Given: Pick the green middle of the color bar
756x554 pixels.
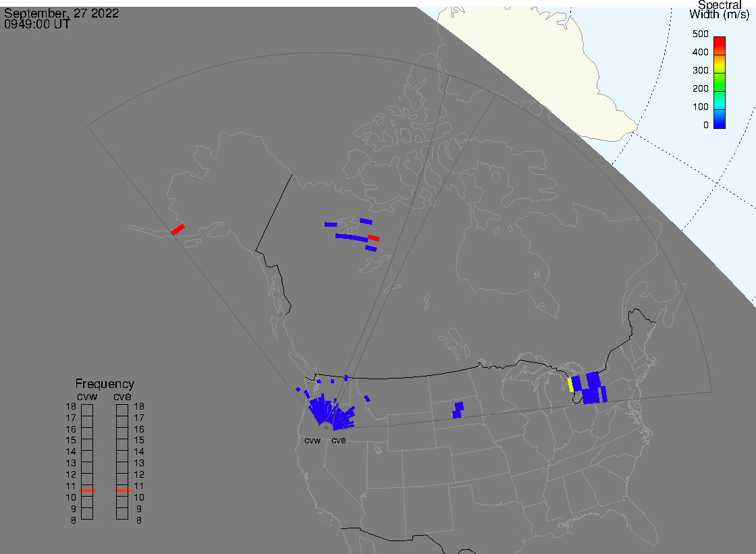Looking at the screenshot, I should pos(720,82).
